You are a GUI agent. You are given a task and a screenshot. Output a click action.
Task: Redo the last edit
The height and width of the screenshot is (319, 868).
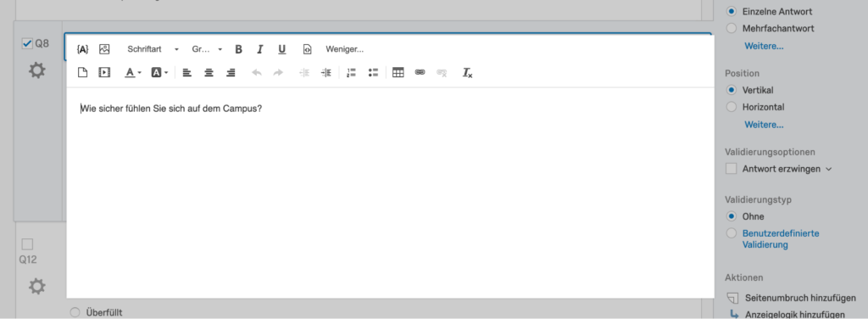coord(278,73)
